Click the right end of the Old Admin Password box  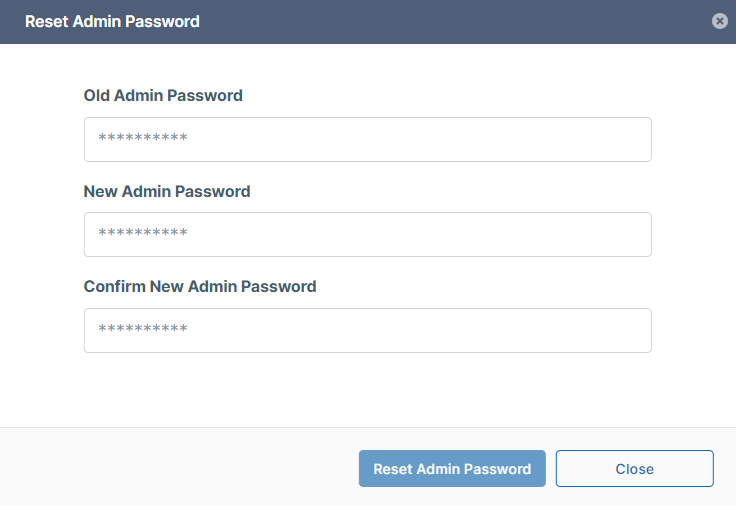[630, 139]
